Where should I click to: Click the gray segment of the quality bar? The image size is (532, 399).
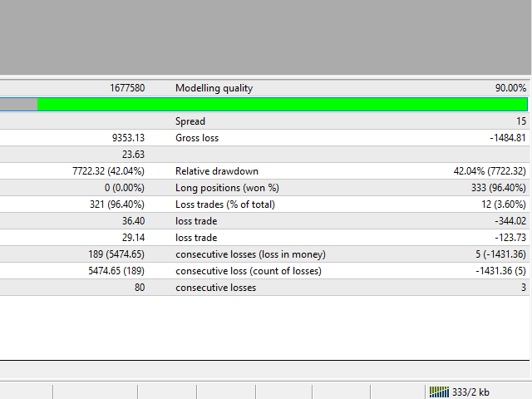pyautogui.click(x=18, y=105)
